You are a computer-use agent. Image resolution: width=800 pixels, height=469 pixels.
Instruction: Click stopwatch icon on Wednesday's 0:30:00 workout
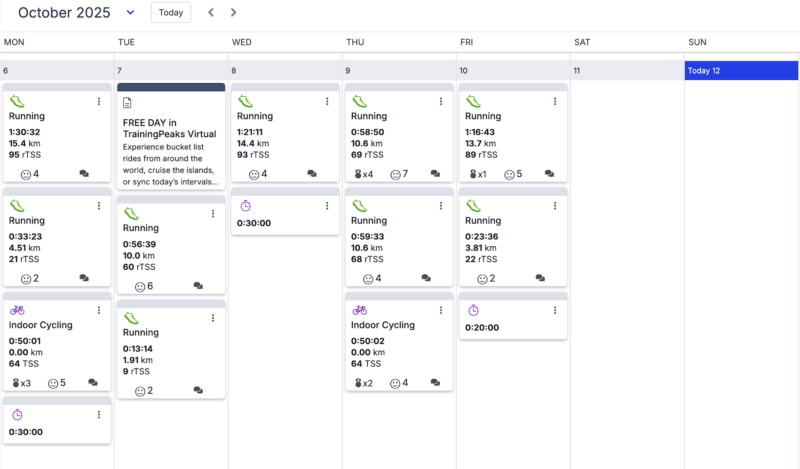246,205
